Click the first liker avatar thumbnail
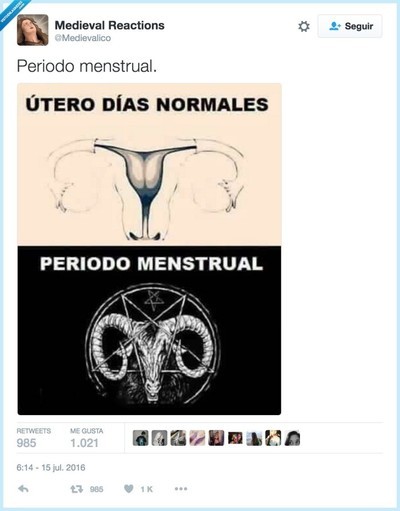400x511 pixels. [x=140, y=438]
